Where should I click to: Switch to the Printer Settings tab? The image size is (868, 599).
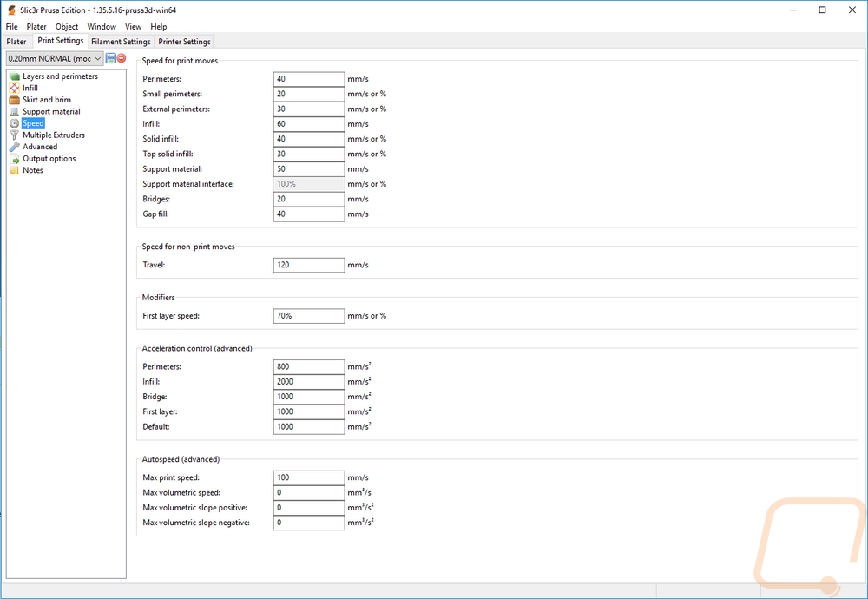point(184,42)
